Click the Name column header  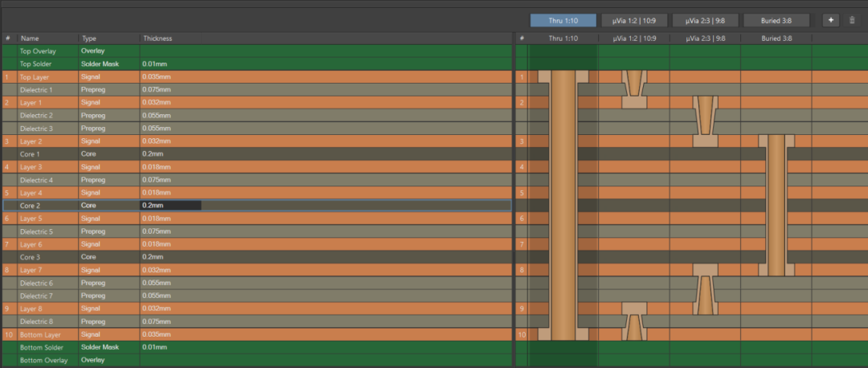(x=30, y=39)
